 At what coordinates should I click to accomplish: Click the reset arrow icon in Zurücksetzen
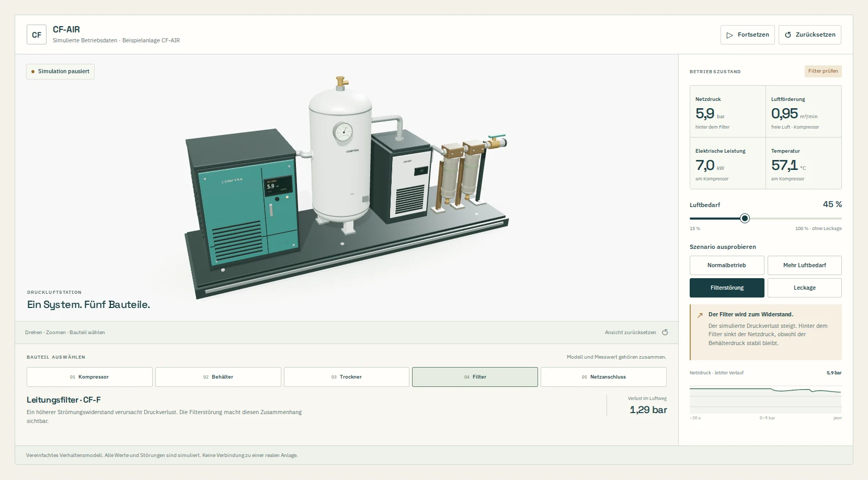(x=788, y=35)
